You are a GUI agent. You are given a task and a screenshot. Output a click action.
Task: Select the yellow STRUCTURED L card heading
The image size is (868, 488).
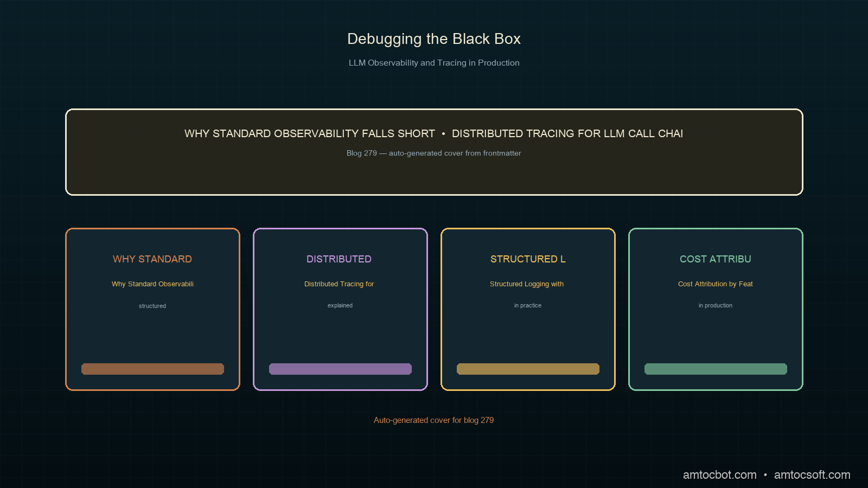click(528, 259)
